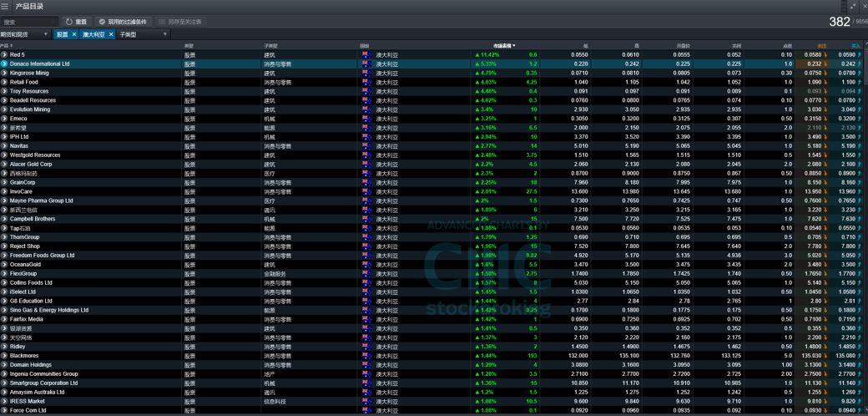
Task: Click the greyed-out save to watchlist button
Action: click(180, 22)
